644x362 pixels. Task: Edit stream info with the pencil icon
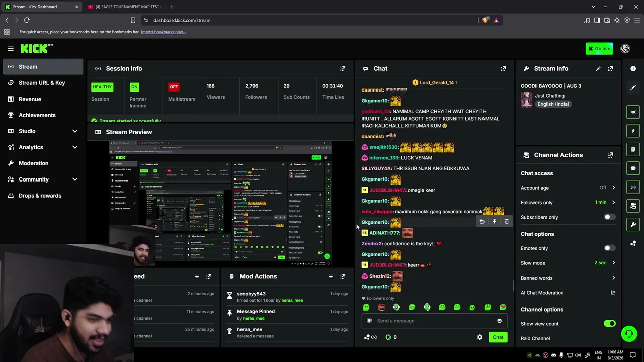(x=598, y=68)
